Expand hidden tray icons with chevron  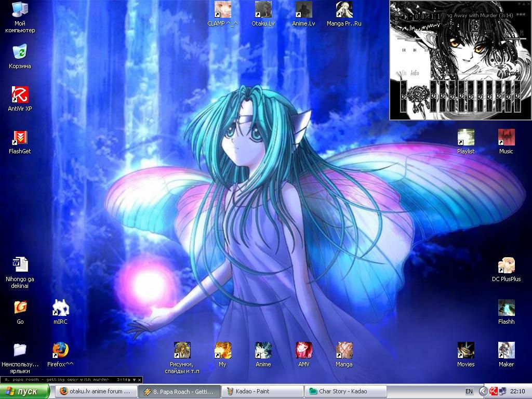(x=484, y=391)
